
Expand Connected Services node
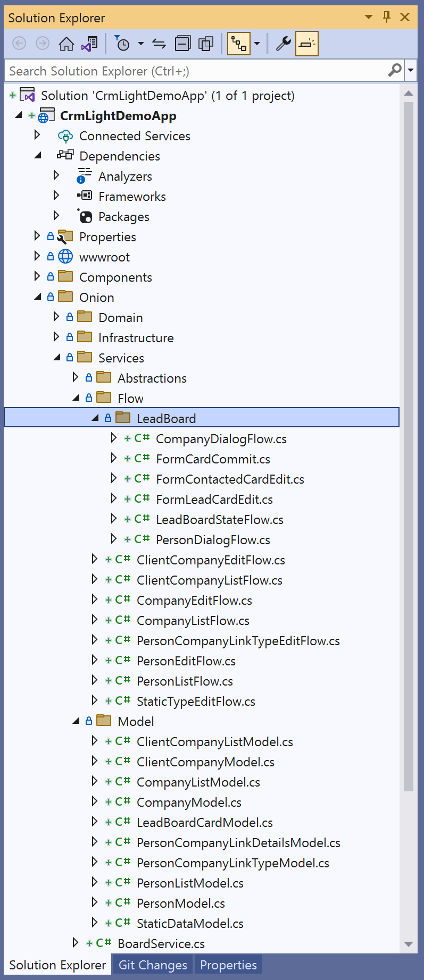point(37,135)
